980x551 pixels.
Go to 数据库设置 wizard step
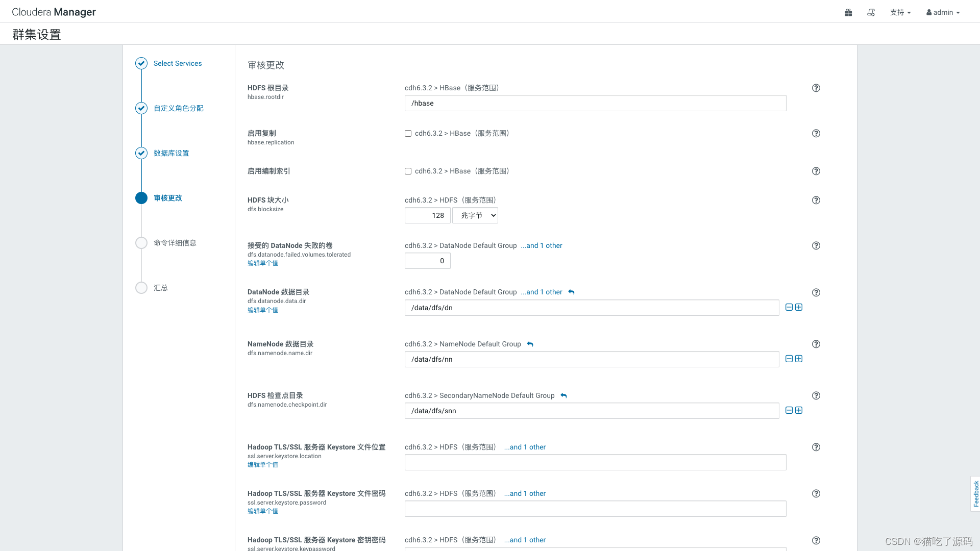171,153
